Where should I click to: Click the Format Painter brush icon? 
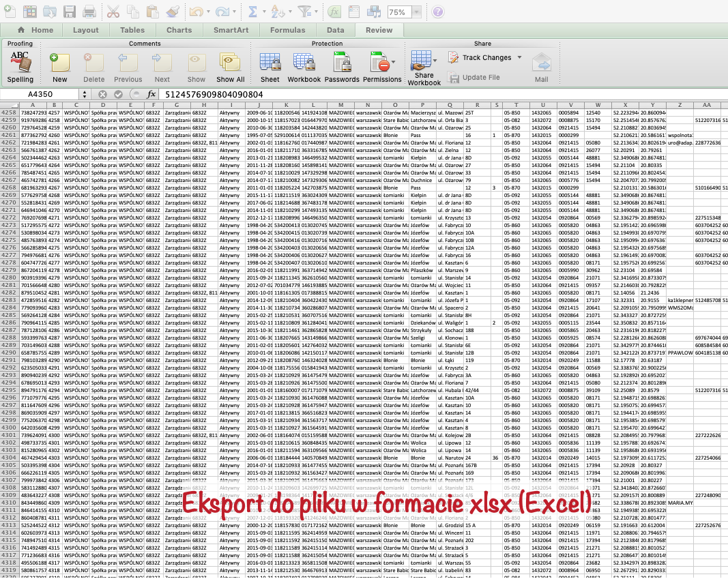[172, 12]
